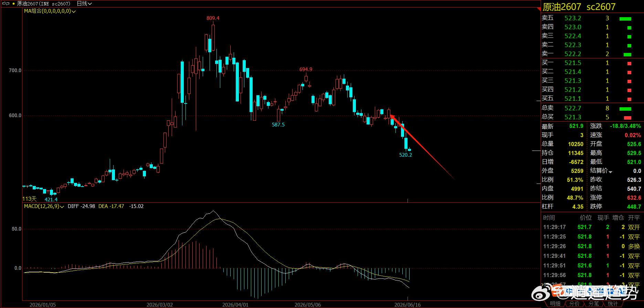Viewport: 644px width, 308px height.
Task: Click the 809.4 high price label on chart
Action: coord(213,18)
